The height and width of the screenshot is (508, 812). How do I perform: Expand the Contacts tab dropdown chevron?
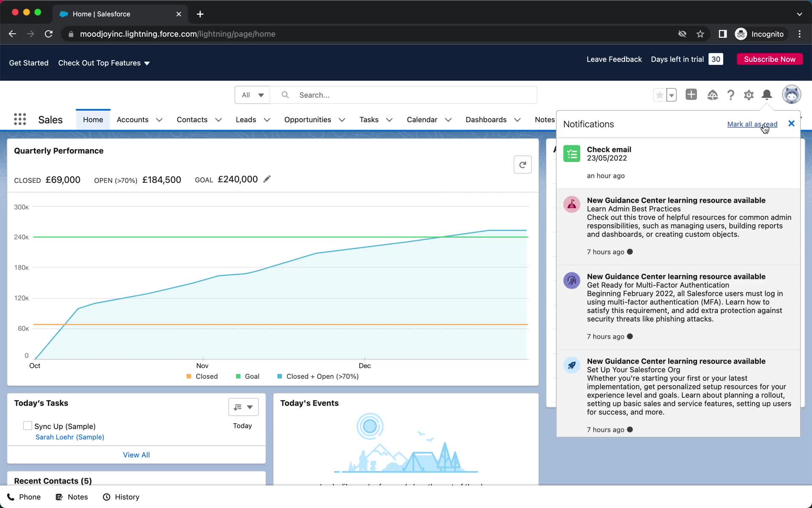(218, 120)
